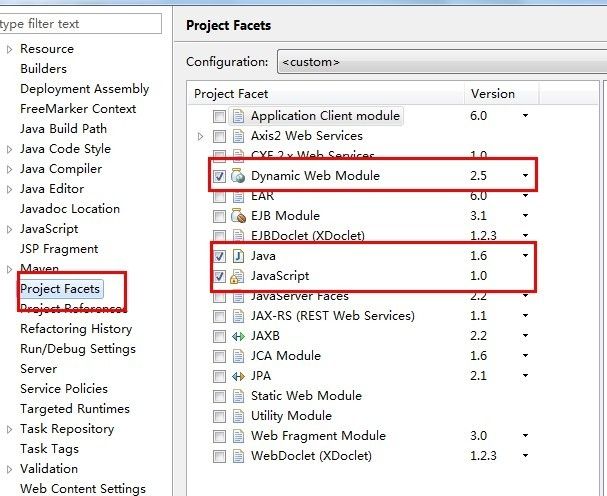Click the Java facet icon
Screen dimensions: 607x496
click(x=238, y=256)
